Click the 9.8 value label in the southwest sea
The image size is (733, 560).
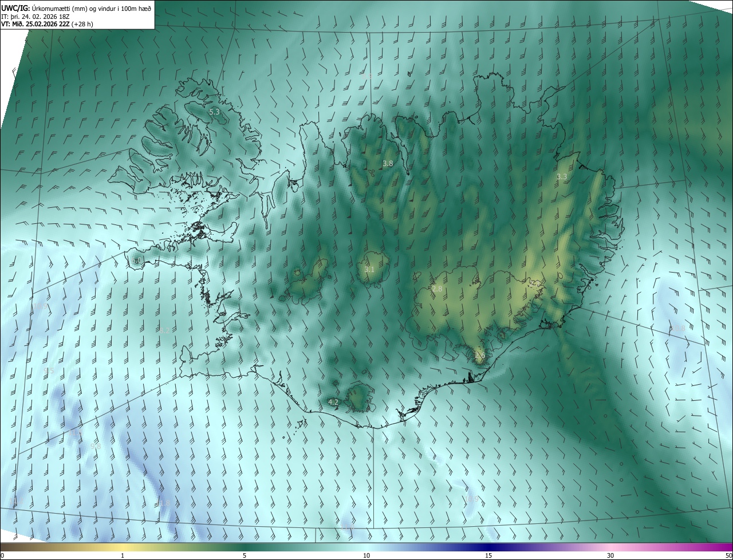(96, 446)
